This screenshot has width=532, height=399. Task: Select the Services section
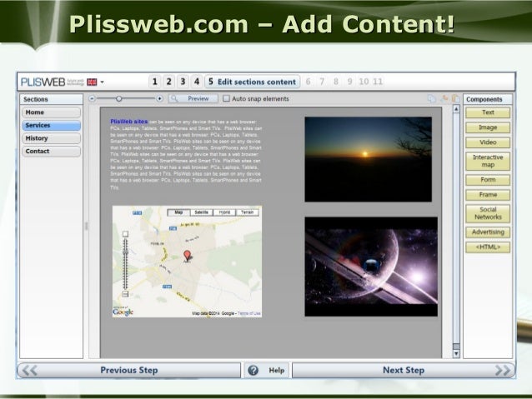(x=51, y=126)
